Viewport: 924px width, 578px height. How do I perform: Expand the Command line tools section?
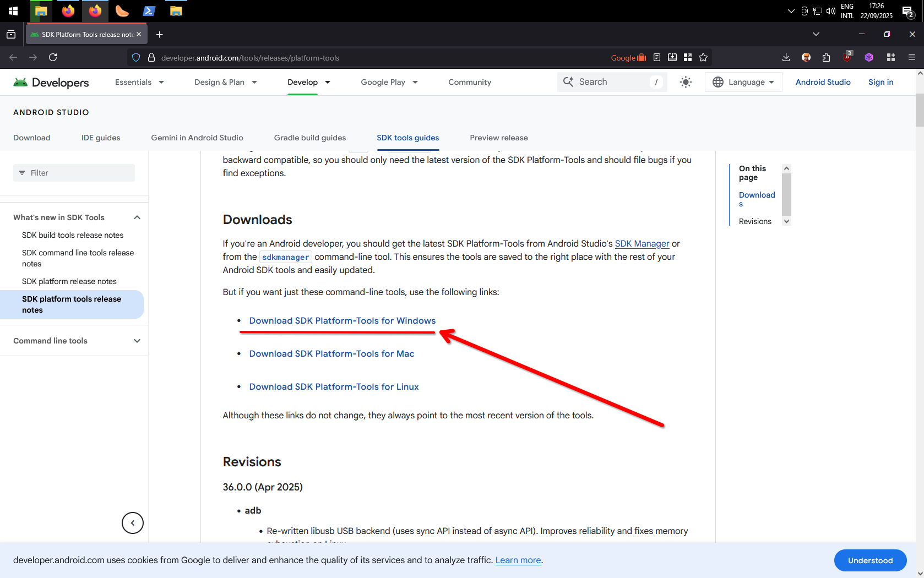click(x=137, y=341)
